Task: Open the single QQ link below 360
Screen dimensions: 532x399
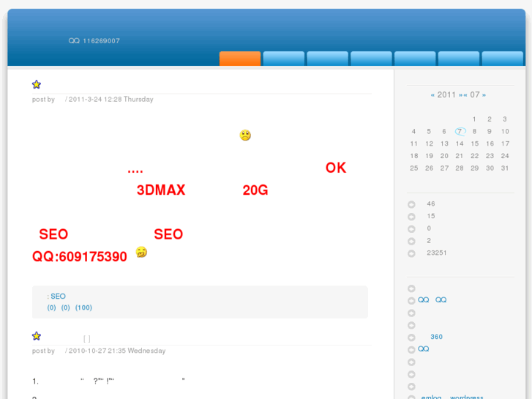Action: tap(423, 348)
